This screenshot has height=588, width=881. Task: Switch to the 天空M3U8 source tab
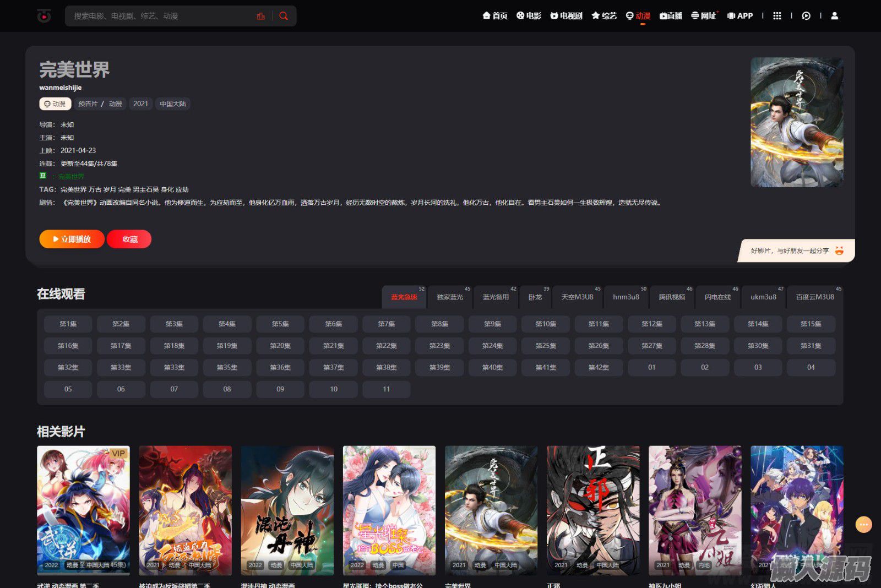click(577, 297)
